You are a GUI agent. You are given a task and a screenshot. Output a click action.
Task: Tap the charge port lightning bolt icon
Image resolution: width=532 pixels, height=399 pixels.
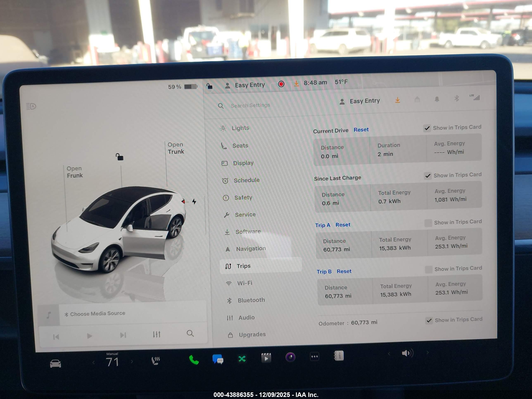[x=194, y=201]
